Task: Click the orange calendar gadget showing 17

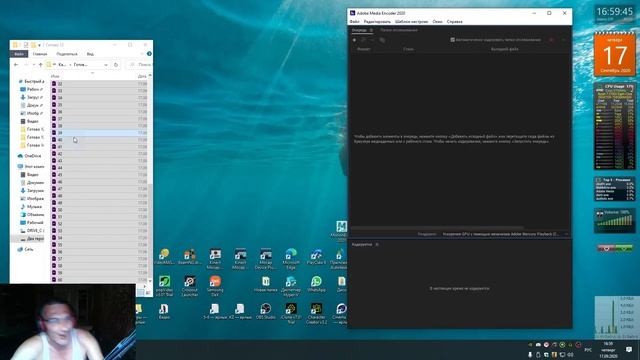Action: click(615, 54)
